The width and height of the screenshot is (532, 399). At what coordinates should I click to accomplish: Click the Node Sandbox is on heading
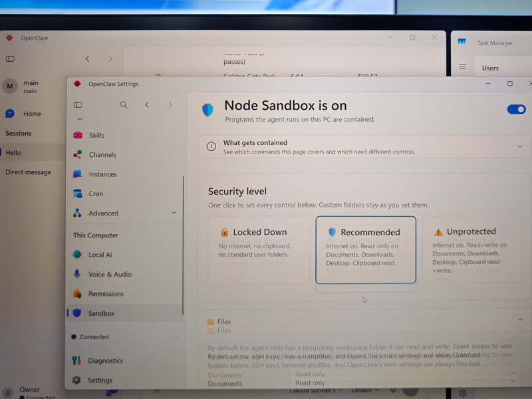coord(286,106)
